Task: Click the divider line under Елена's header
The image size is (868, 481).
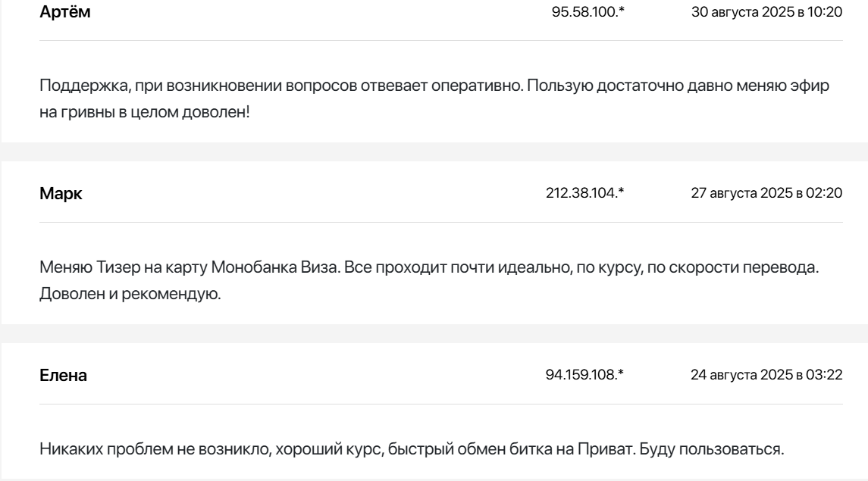Action: tap(440, 404)
